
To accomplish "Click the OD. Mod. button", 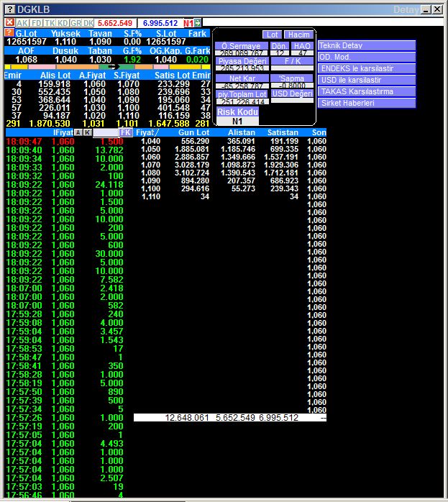I will [367, 57].
